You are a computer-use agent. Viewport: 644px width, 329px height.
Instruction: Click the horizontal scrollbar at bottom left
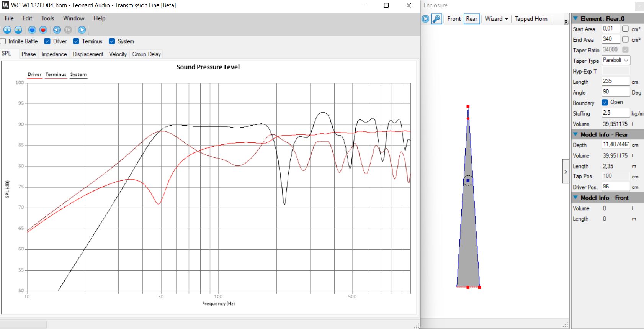click(23, 324)
